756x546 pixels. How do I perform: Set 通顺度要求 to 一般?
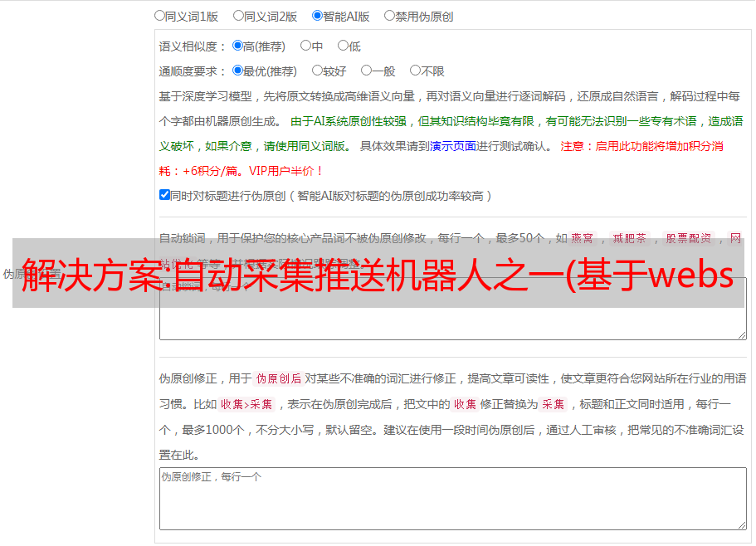point(367,71)
